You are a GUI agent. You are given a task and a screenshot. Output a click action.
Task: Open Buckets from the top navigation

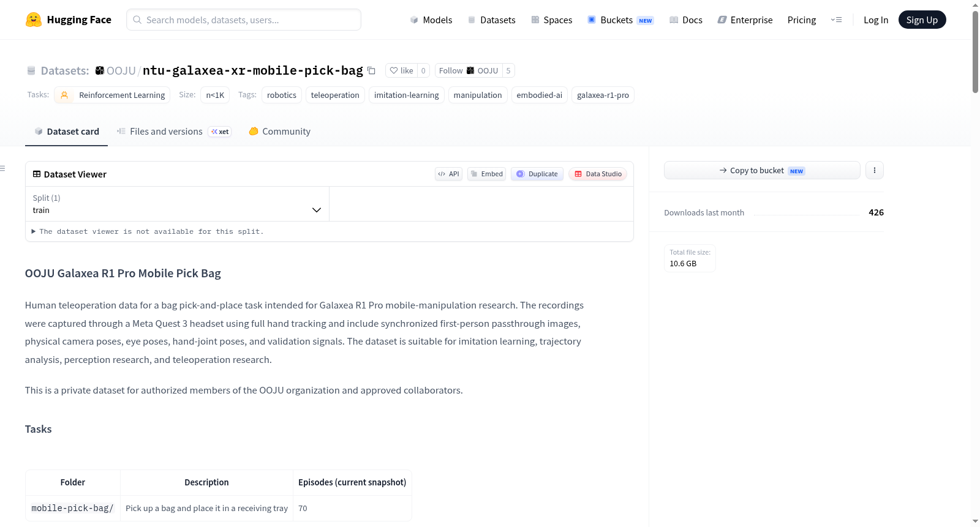point(620,20)
